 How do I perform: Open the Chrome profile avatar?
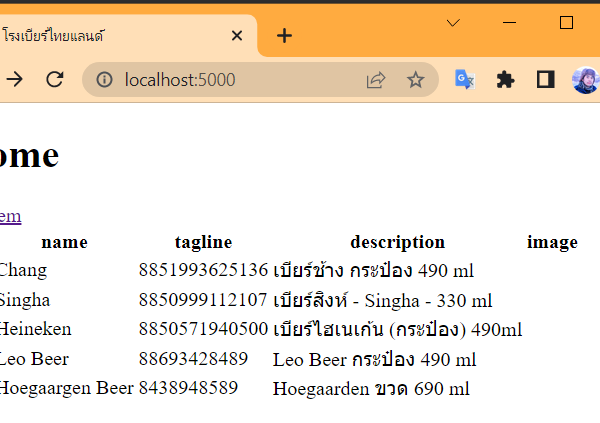click(x=586, y=80)
